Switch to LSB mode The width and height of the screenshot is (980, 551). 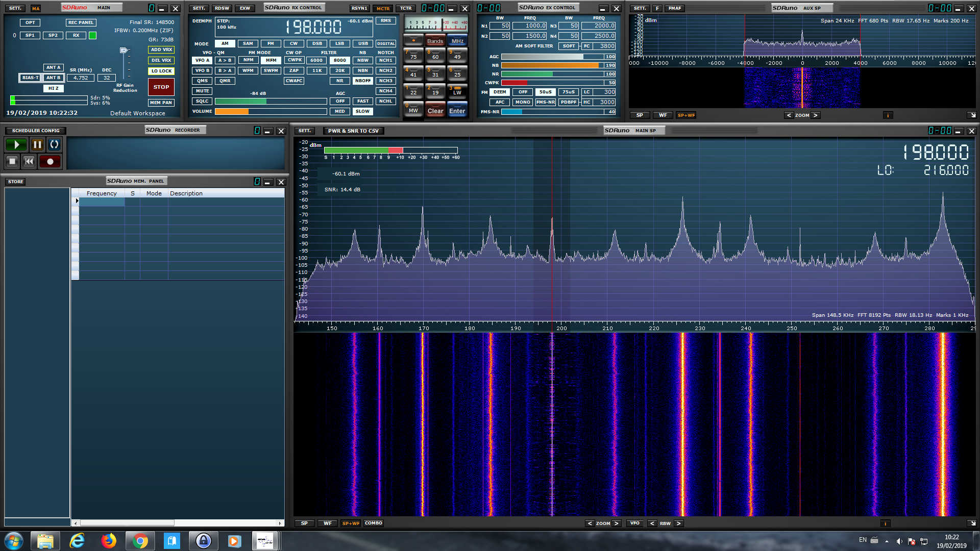[x=340, y=43]
